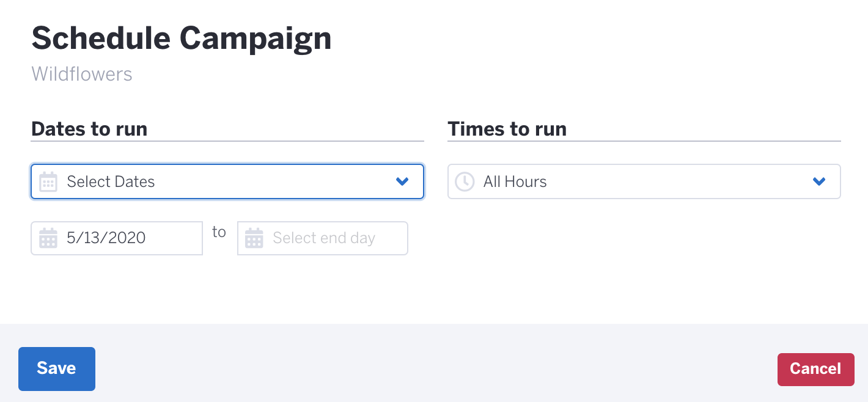Click the Wildflowers campaign name subtitle
868x402 pixels.
(82, 74)
